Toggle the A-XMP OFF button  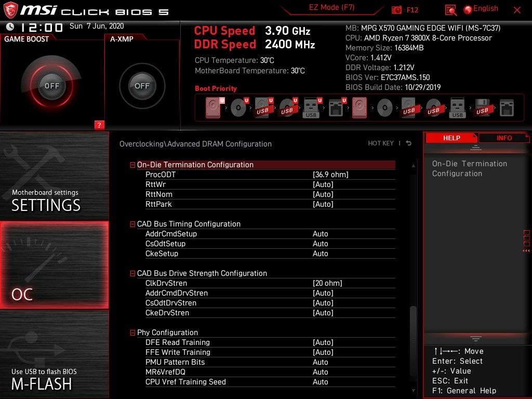pyautogui.click(x=142, y=86)
